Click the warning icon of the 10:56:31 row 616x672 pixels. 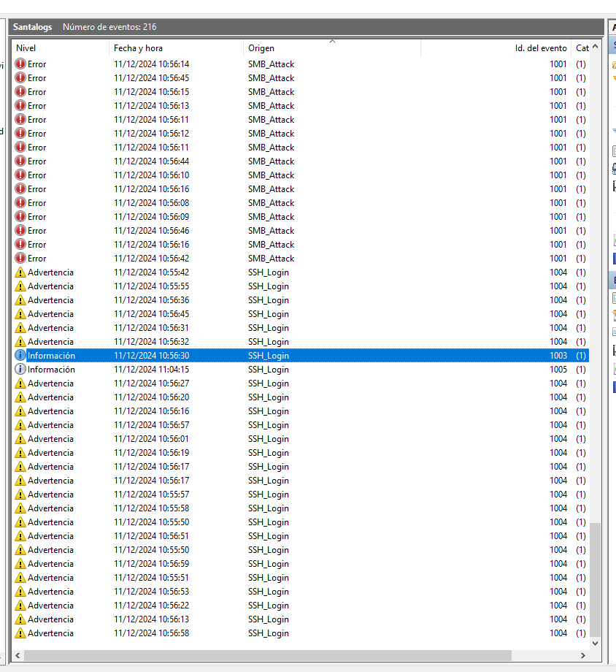(x=20, y=328)
